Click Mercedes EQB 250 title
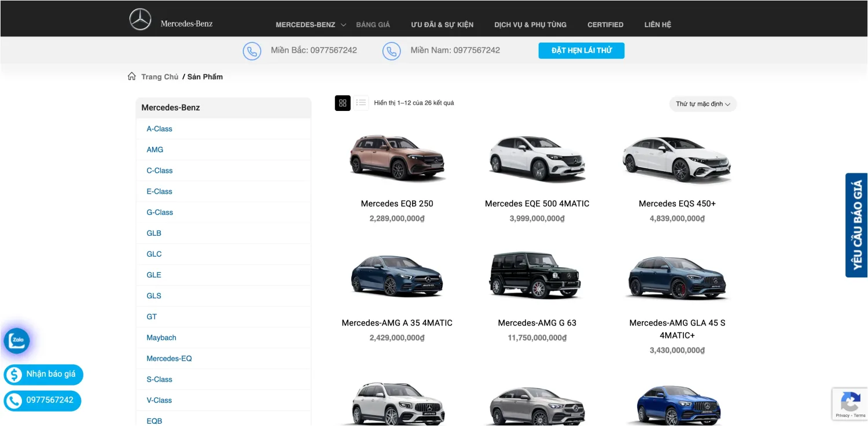This screenshot has width=868, height=426. click(x=397, y=203)
